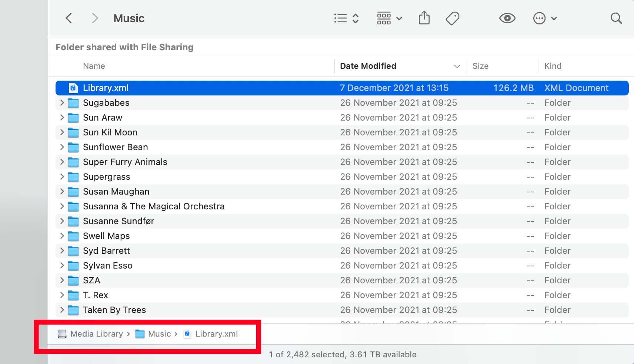Open the More actions ellipsis menu
The height and width of the screenshot is (364, 634).
point(545,18)
